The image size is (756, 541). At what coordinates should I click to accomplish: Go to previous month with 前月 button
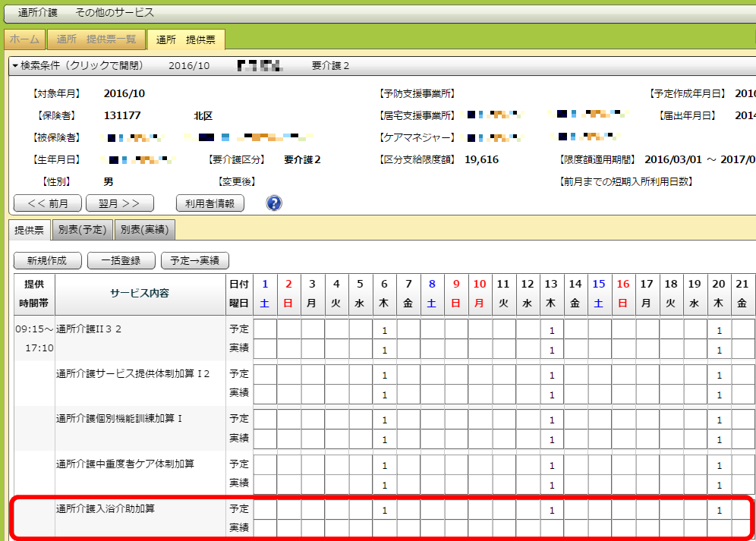tap(48, 203)
